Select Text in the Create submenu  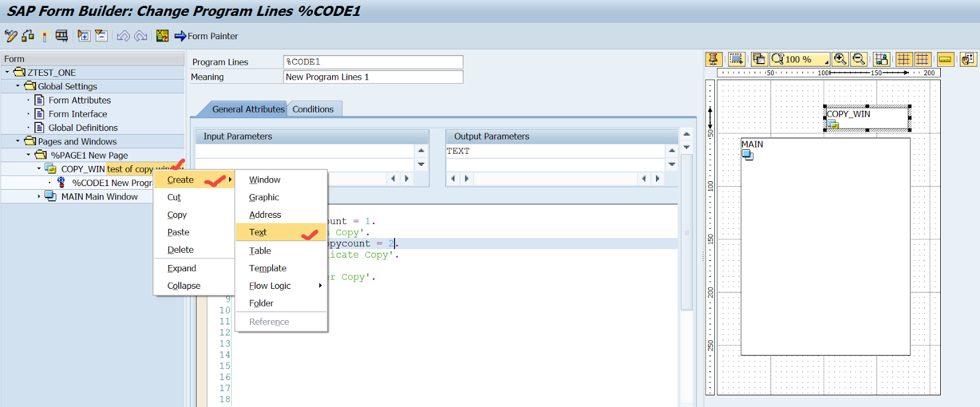[x=281, y=232]
